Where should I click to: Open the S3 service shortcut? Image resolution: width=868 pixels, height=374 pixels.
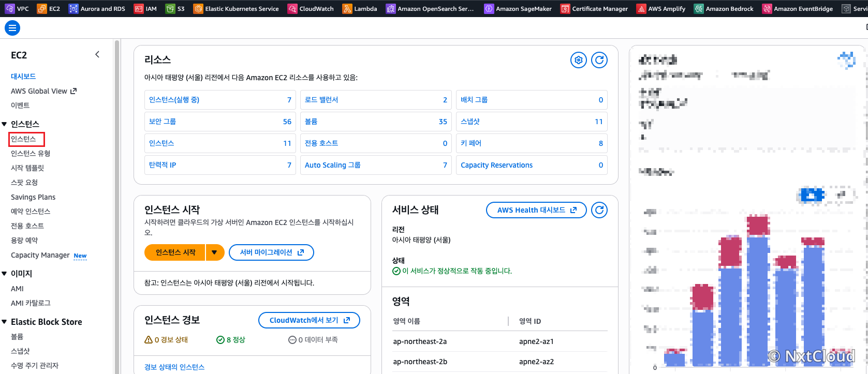click(x=175, y=8)
